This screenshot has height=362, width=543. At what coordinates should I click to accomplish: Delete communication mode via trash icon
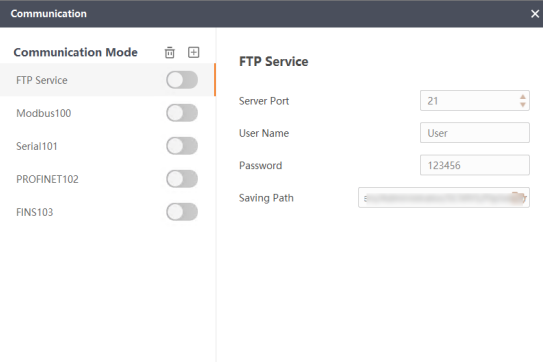(170, 52)
